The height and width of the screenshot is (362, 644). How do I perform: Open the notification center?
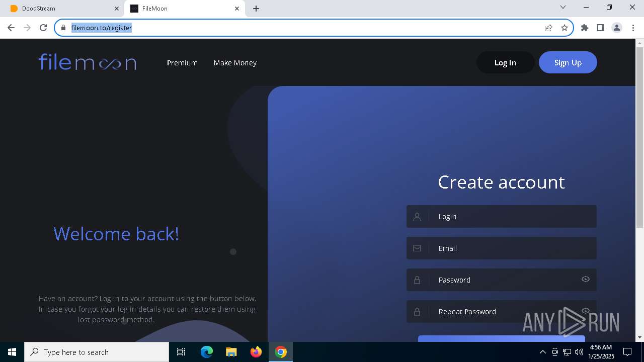coord(627,352)
